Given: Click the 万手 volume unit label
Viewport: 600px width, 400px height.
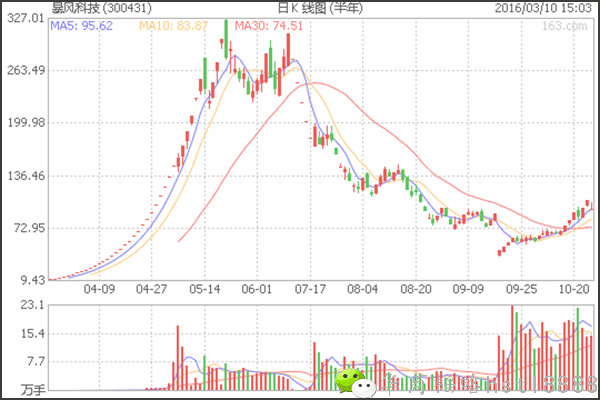Looking at the screenshot, I should coord(33,390).
